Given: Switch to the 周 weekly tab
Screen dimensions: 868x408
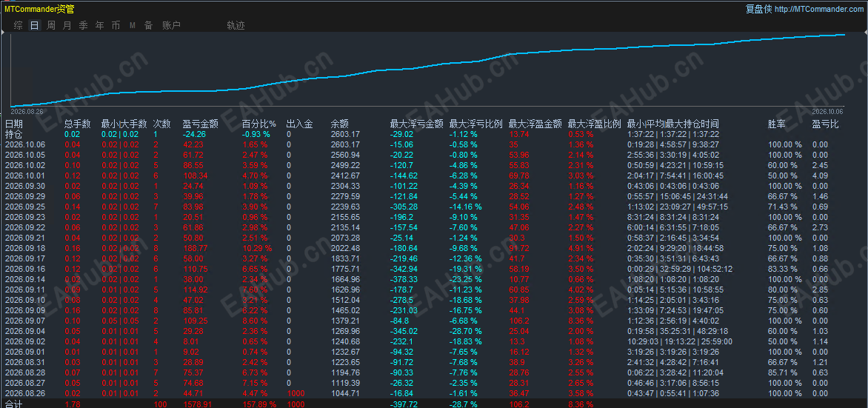Looking at the screenshot, I should (51, 25).
